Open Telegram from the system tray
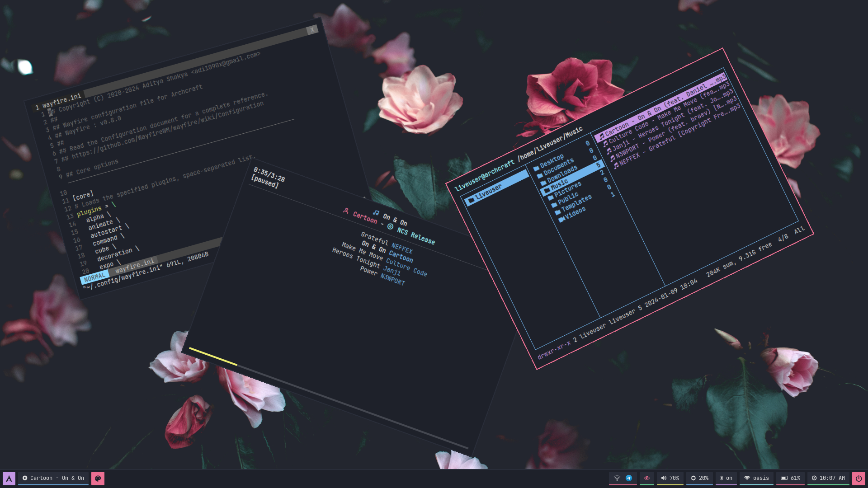The height and width of the screenshot is (488, 868). click(629, 478)
